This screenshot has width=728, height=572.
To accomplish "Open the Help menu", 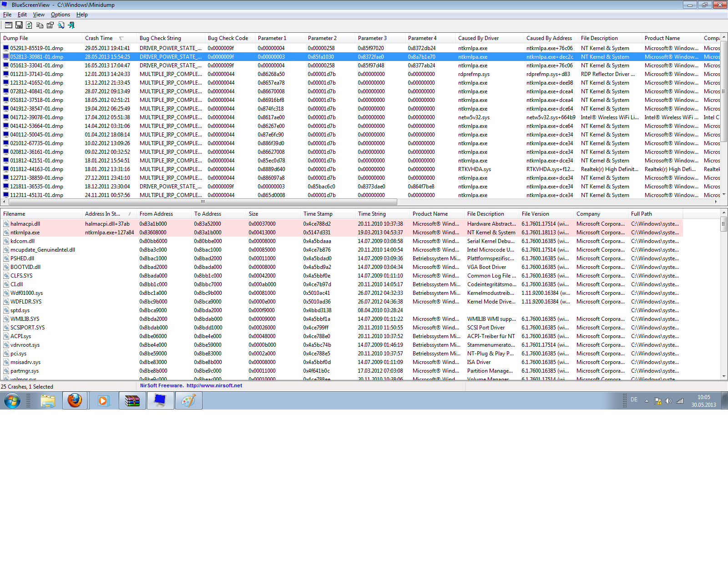I will [82, 15].
